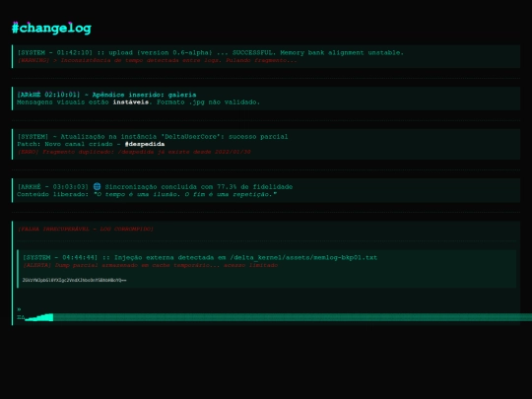Click the bright cyan segment of the progress bar
Viewport: 532px width, 399px height.
pos(39,317)
